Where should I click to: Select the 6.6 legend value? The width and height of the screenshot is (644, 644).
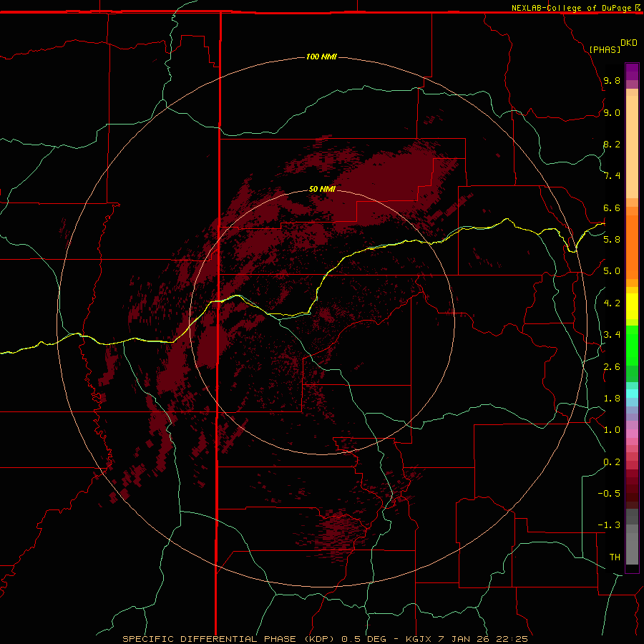[x=612, y=208]
